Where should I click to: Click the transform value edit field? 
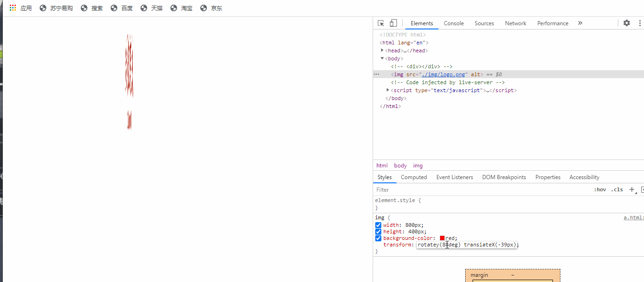(467, 245)
